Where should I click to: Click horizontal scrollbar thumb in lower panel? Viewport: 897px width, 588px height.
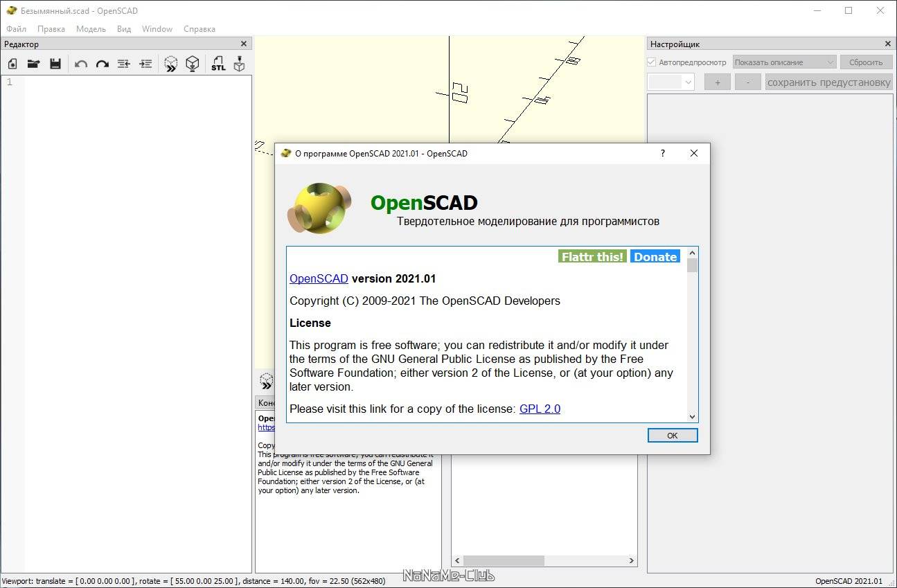tap(504, 560)
